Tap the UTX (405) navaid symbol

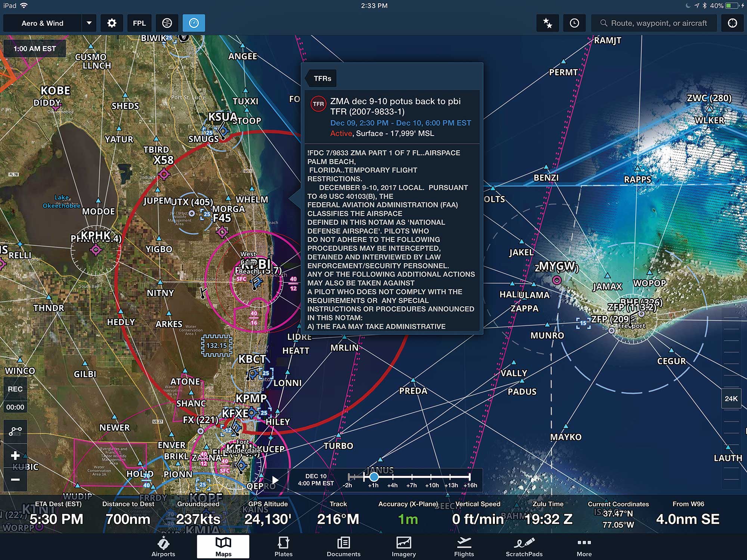(x=192, y=213)
